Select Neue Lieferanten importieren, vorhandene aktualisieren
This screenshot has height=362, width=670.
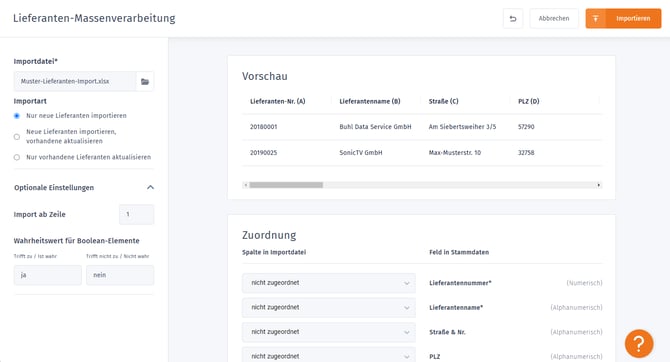(17, 137)
